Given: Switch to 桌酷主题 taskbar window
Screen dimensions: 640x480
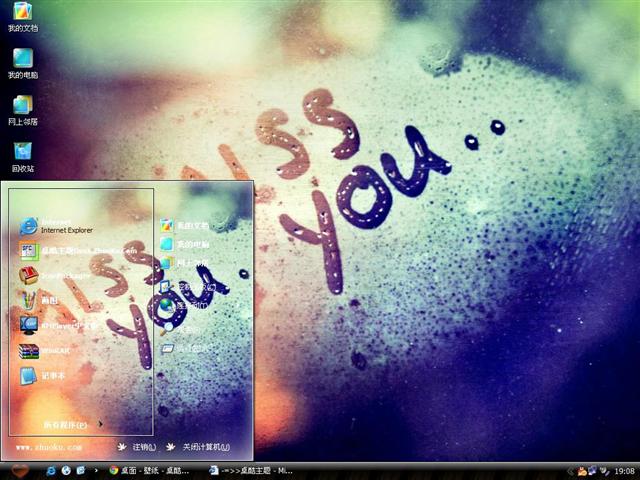Looking at the screenshot, I should point(251,471).
